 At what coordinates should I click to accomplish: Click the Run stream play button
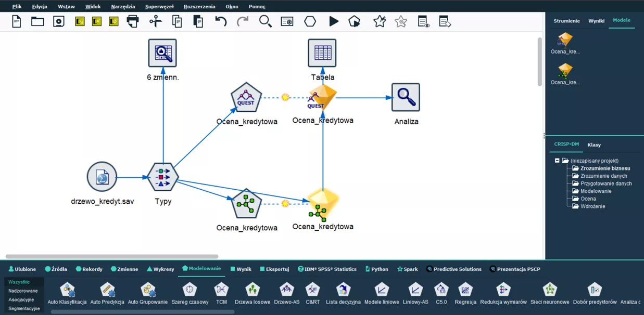coord(334,21)
